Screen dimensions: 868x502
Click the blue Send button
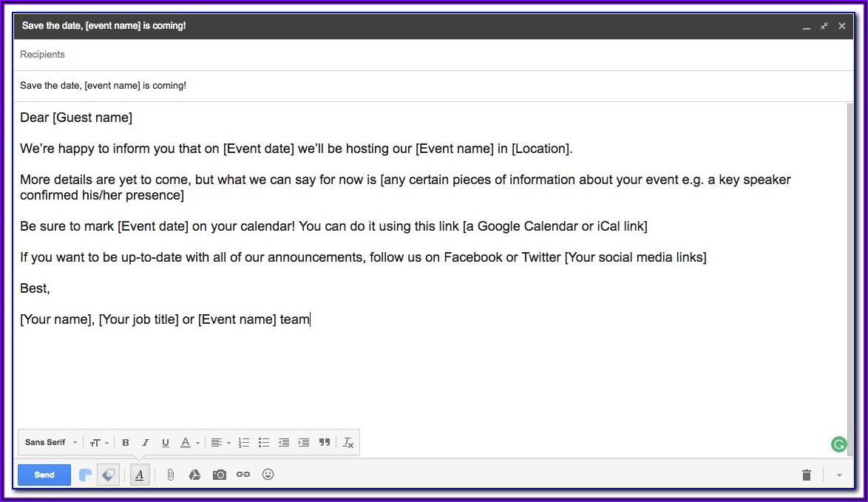point(44,475)
